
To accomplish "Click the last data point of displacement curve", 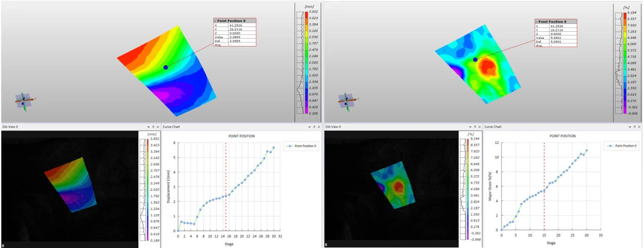I will pyautogui.click(x=274, y=147).
